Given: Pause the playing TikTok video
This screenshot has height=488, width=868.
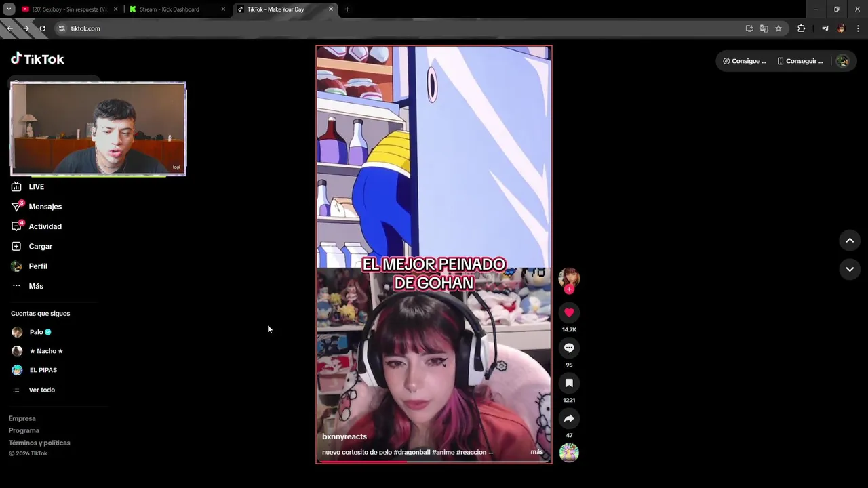Looking at the screenshot, I should (x=434, y=254).
